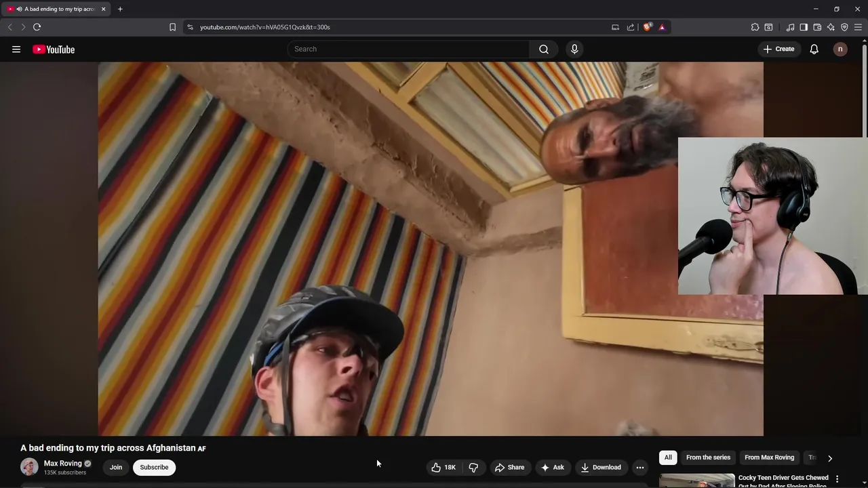Share this page from address bar
This screenshot has width=868, height=488.
(x=631, y=27)
